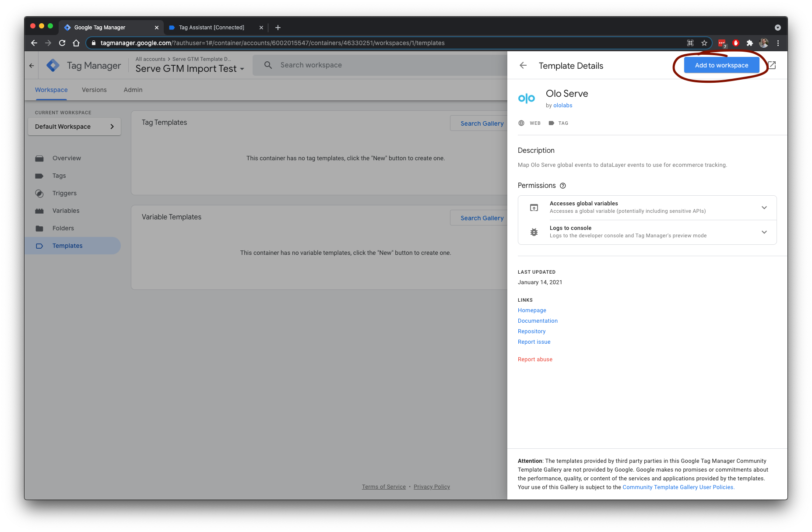Click the QR code icon in address bar
The height and width of the screenshot is (532, 812).
point(690,43)
